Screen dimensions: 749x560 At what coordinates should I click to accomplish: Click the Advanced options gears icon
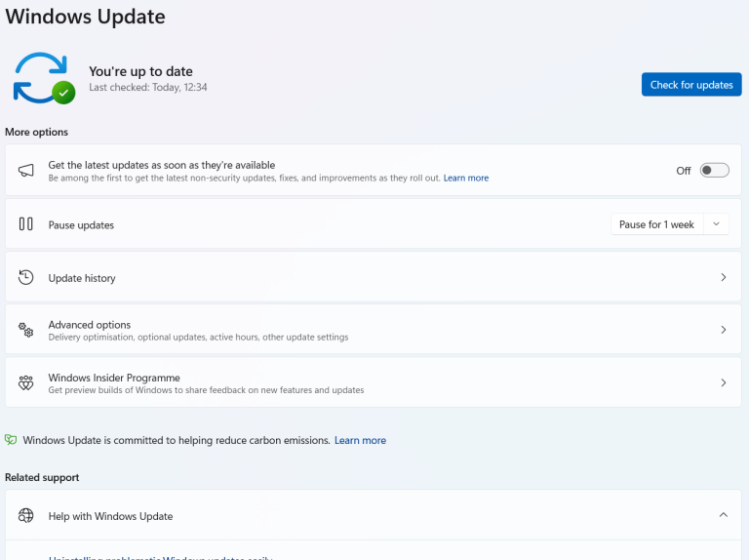[26, 331]
